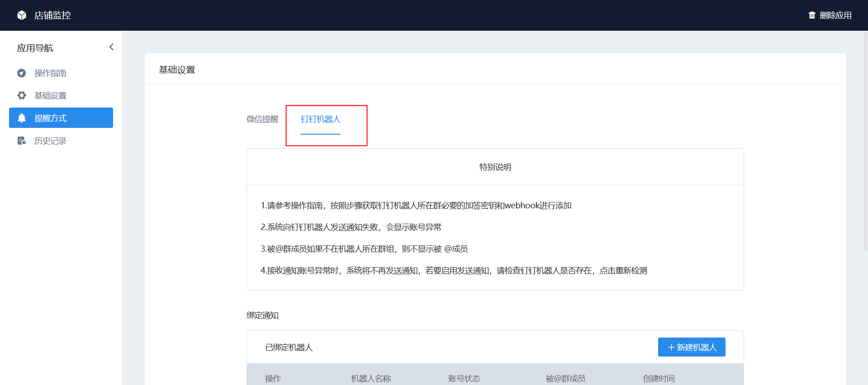The width and height of the screenshot is (868, 385).
Task: Click the compass icon next to 操作指南
Action: click(22, 73)
